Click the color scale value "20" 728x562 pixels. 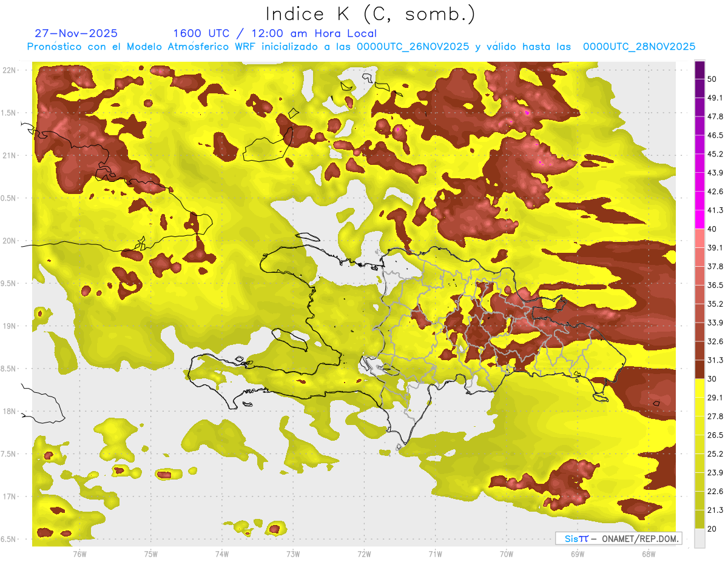(712, 529)
